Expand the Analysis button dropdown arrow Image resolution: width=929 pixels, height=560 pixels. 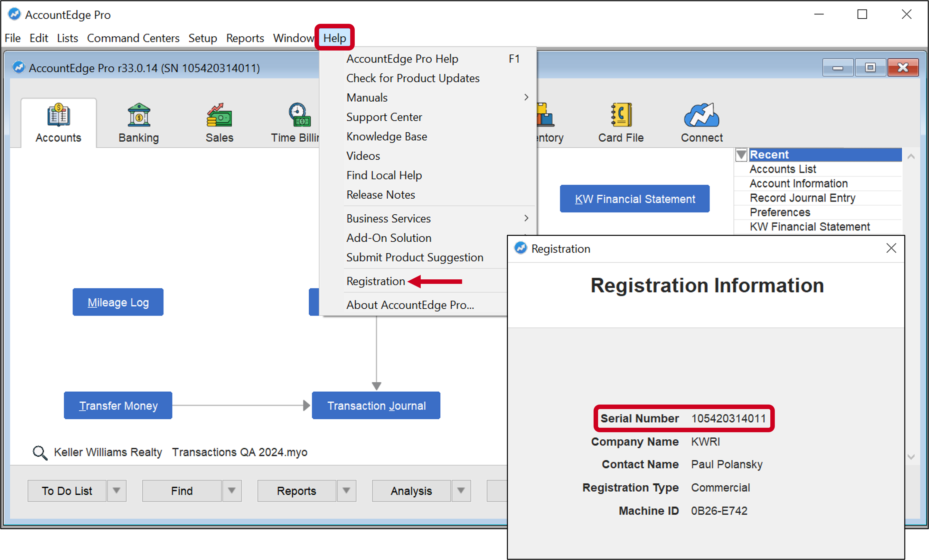[x=461, y=491]
